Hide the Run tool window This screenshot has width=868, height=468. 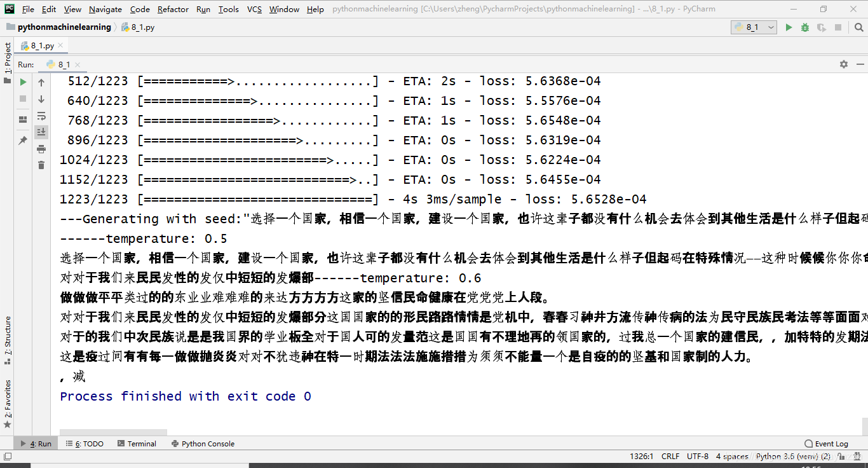click(x=861, y=64)
